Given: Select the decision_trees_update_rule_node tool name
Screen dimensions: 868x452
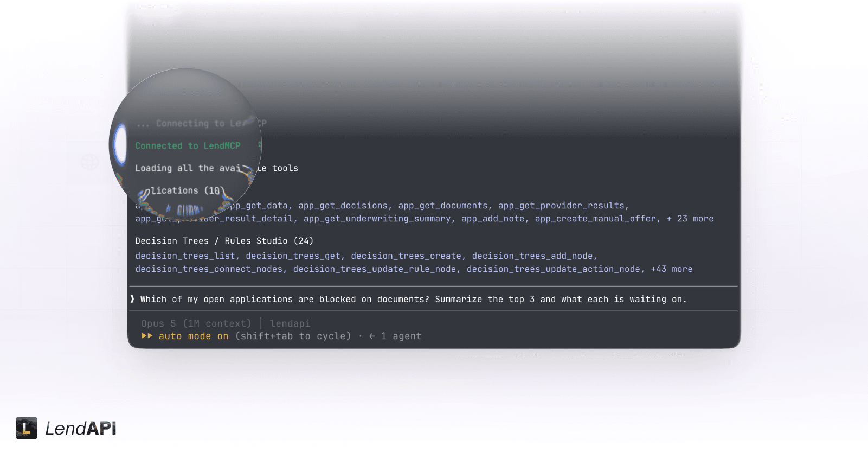Looking at the screenshot, I should pyautogui.click(x=375, y=269).
